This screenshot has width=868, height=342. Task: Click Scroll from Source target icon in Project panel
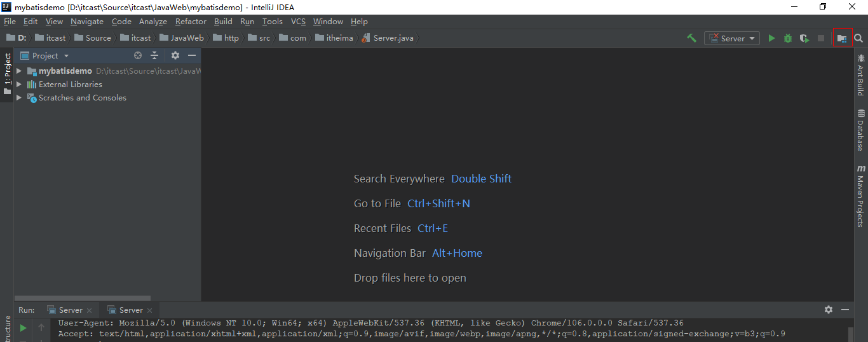click(x=138, y=56)
